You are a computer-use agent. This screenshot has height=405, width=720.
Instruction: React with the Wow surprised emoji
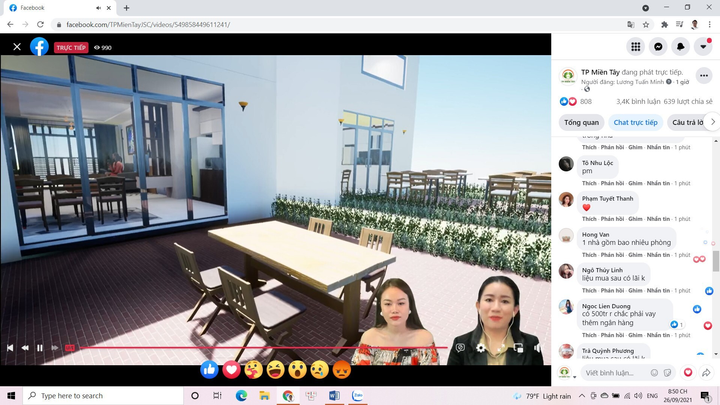click(x=298, y=370)
